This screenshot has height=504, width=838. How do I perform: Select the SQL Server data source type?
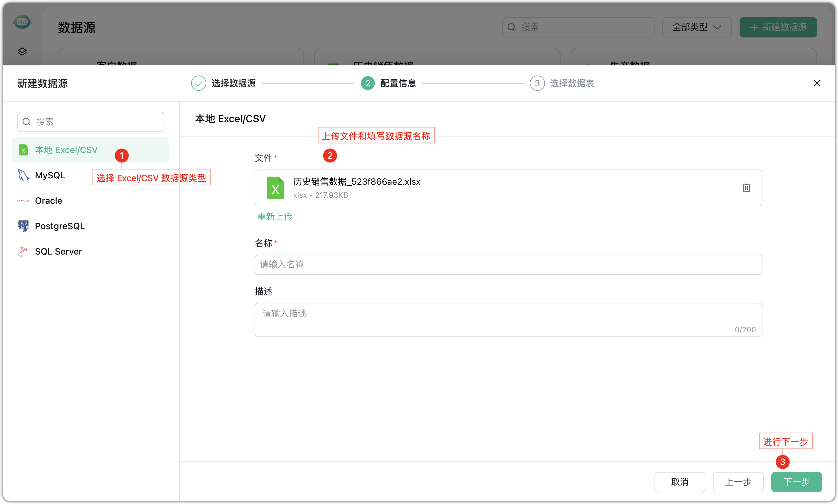tap(58, 251)
